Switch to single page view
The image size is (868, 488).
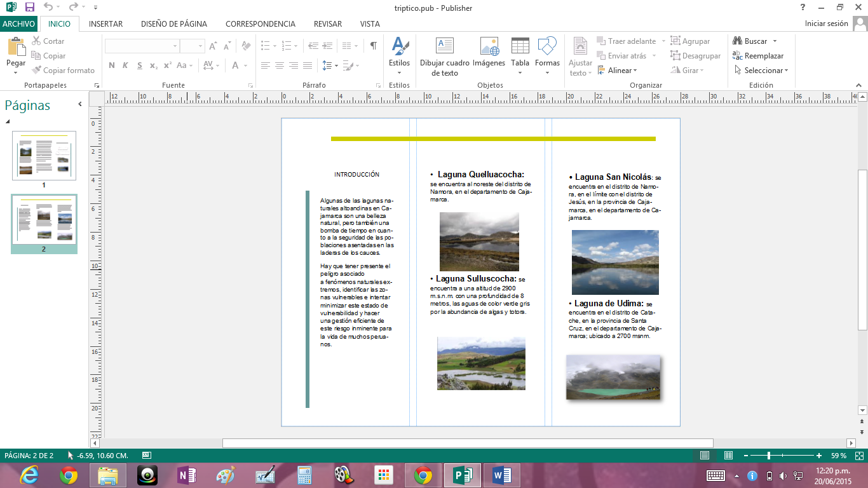click(x=705, y=456)
